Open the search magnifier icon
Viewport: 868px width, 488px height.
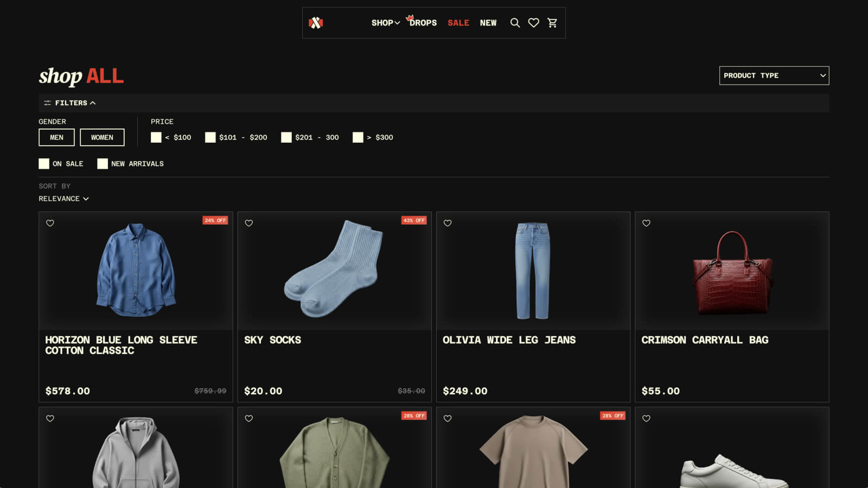pos(515,23)
